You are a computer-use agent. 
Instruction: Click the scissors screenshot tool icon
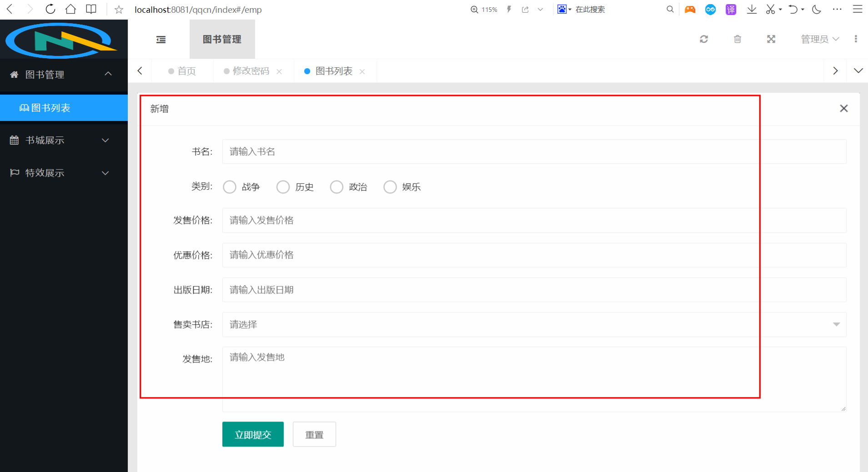click(x=770, y=9)
